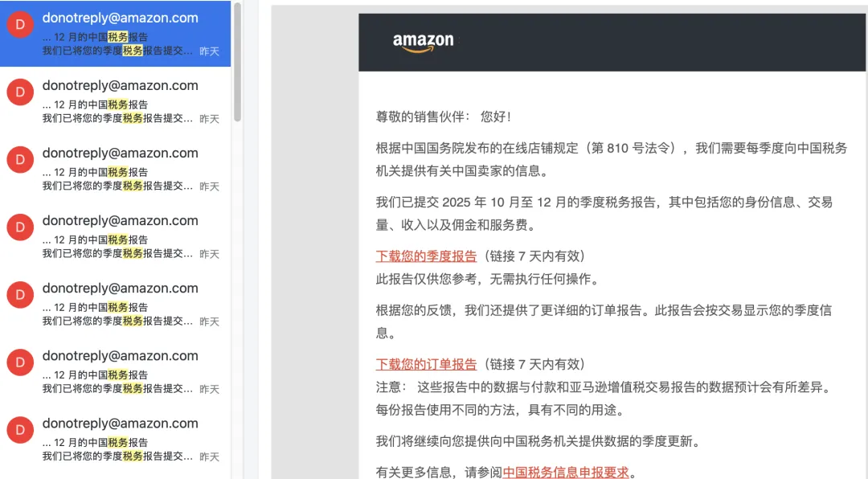Open the highlighted donotreply@amazon.com email
This screenshot has width=868, height=479.
click(x=115, y=34)
